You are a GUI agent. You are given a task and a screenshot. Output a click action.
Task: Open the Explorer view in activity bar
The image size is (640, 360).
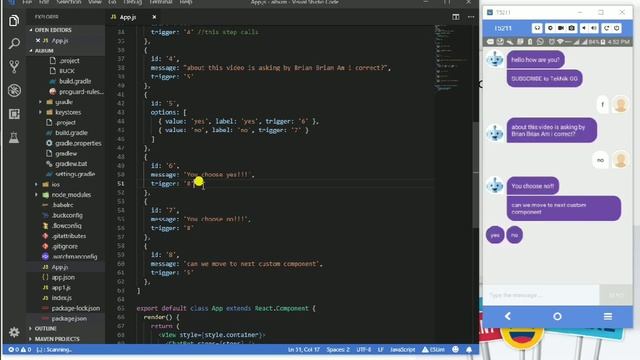(x=14, y=20)
